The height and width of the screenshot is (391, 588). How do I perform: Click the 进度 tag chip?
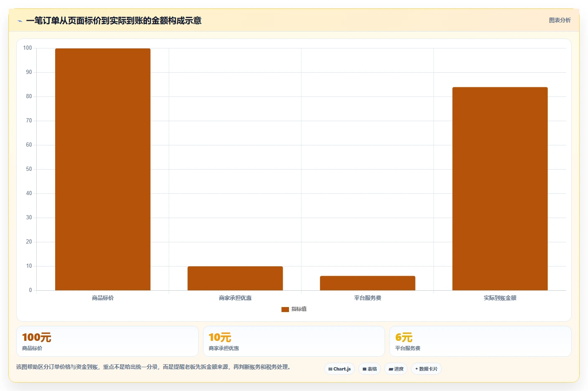click(x=396, y=369)
